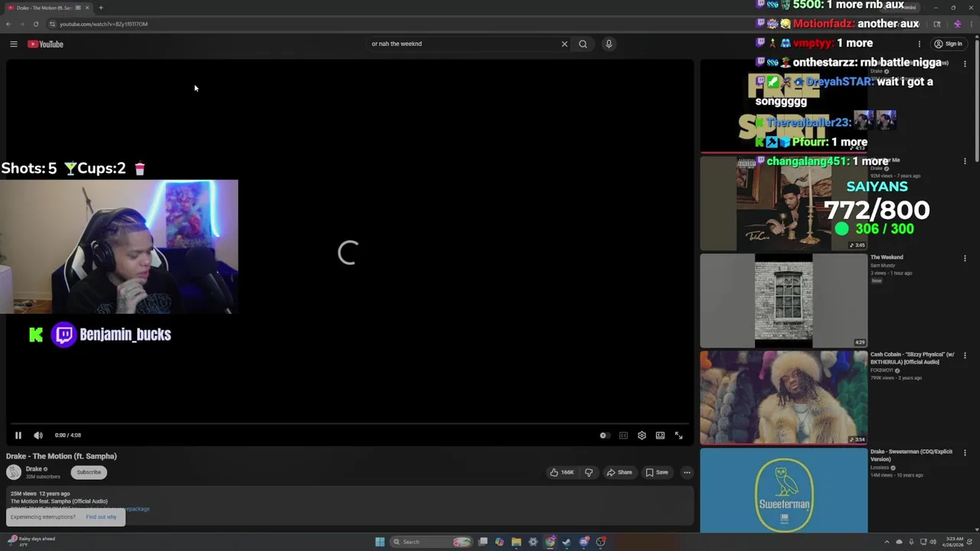Open Drake channel avatar

pyautogui.click(x=14, y=472)
